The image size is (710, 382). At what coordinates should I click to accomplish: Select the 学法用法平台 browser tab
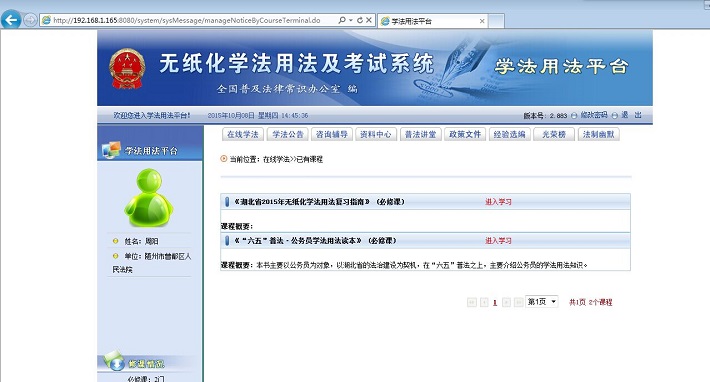pos(432,21)
